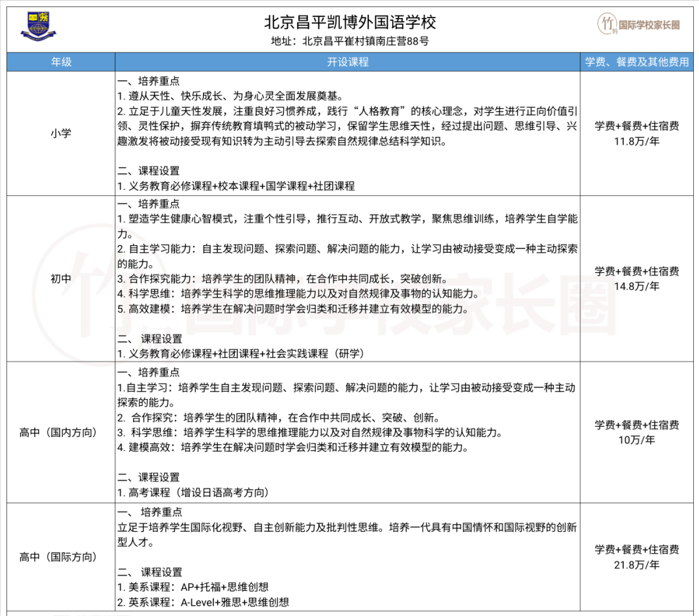Click 学费+餐费+住宿费 in the 小学 row

637,126
